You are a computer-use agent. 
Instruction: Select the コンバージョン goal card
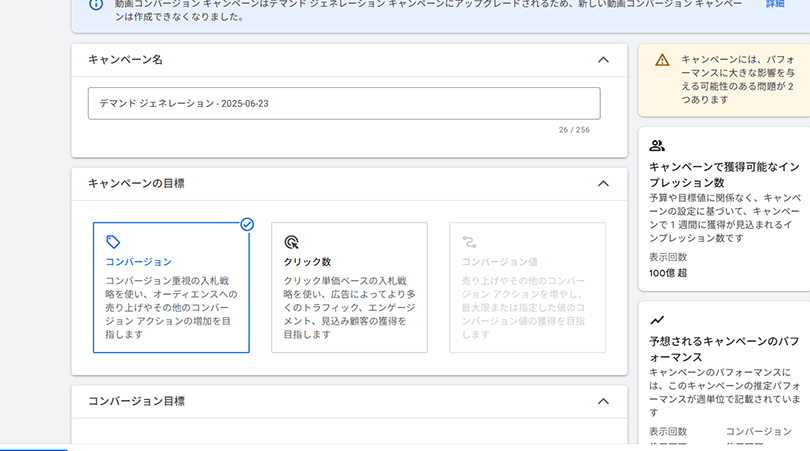tap(171, 288)
